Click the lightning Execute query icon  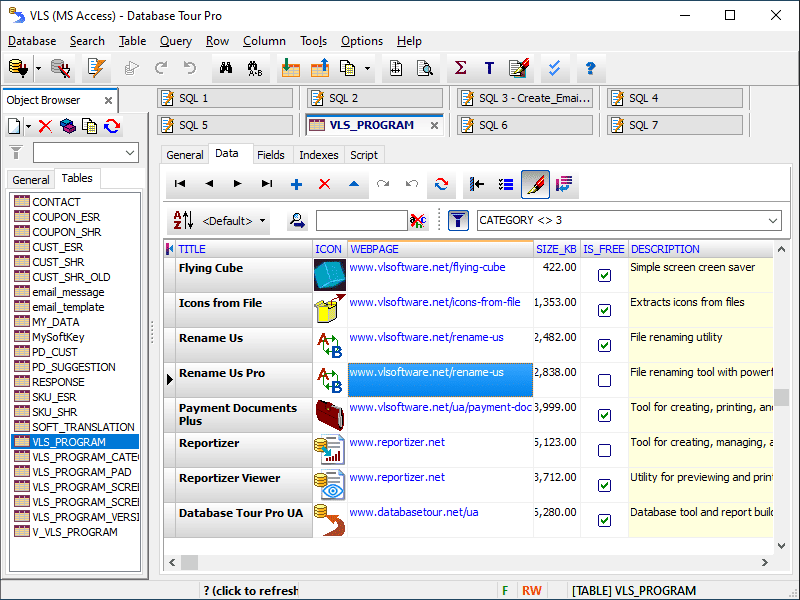[x=96, y=68]
